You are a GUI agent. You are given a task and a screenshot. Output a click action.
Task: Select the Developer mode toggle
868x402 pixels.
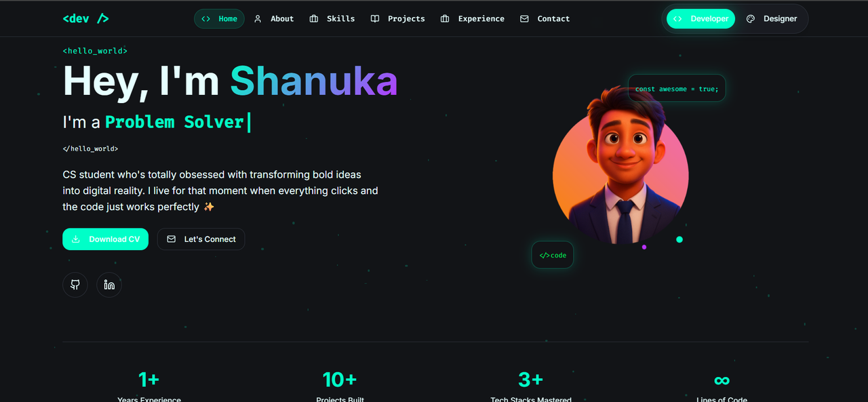point(701,19)
